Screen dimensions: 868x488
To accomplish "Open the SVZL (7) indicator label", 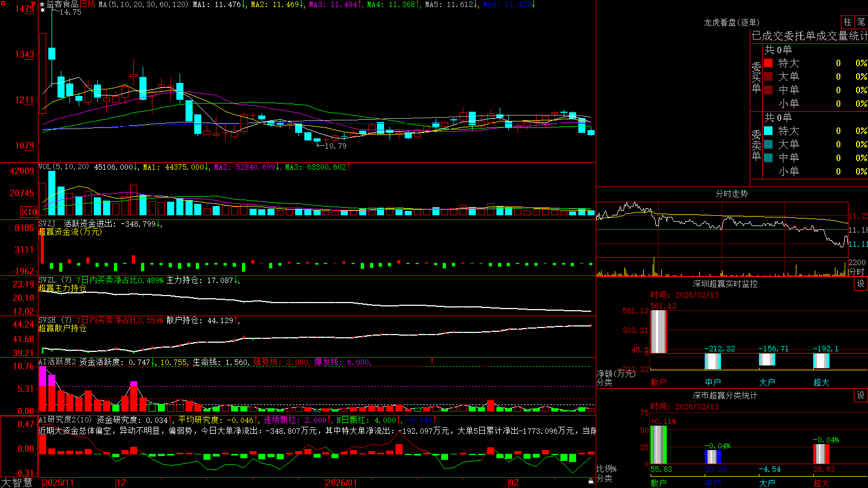I will point(55,280).
